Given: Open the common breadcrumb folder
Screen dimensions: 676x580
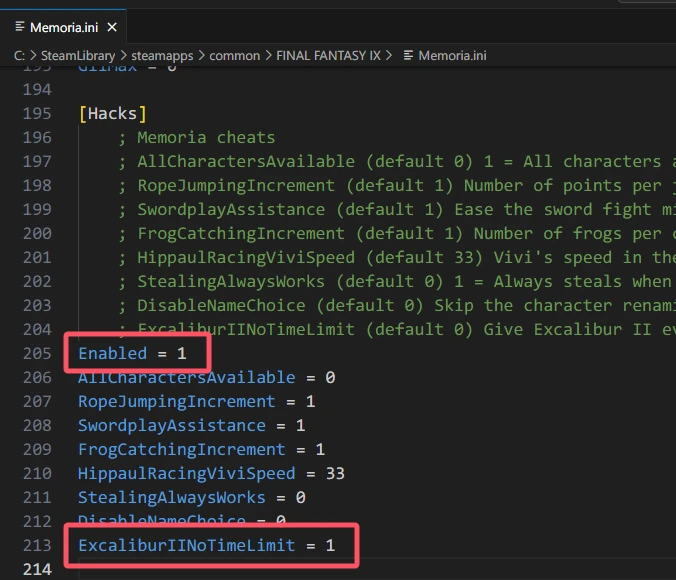Looking at the screenshot, I should click(x=235, y=56).
